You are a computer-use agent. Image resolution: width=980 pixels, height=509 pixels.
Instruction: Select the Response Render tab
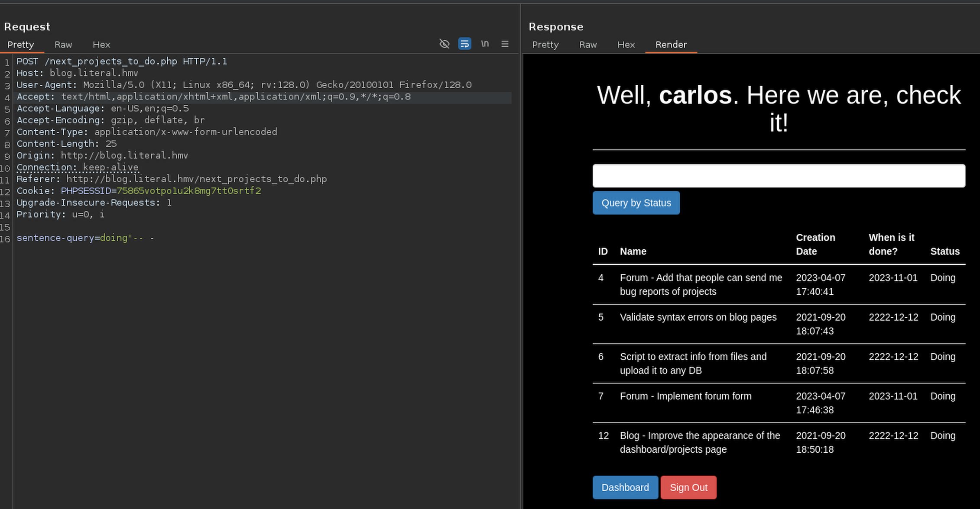[x=671, y=45]
